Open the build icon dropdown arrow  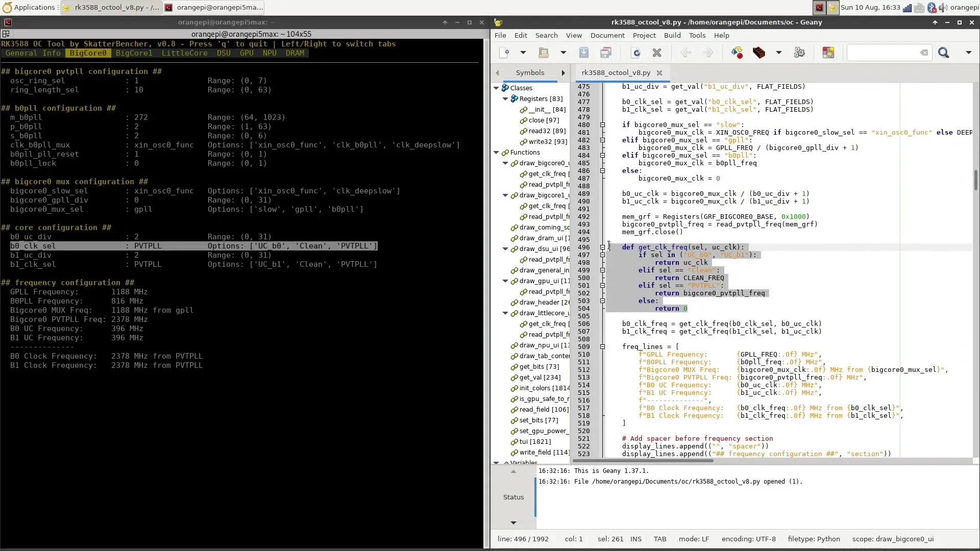click(779, 53)
